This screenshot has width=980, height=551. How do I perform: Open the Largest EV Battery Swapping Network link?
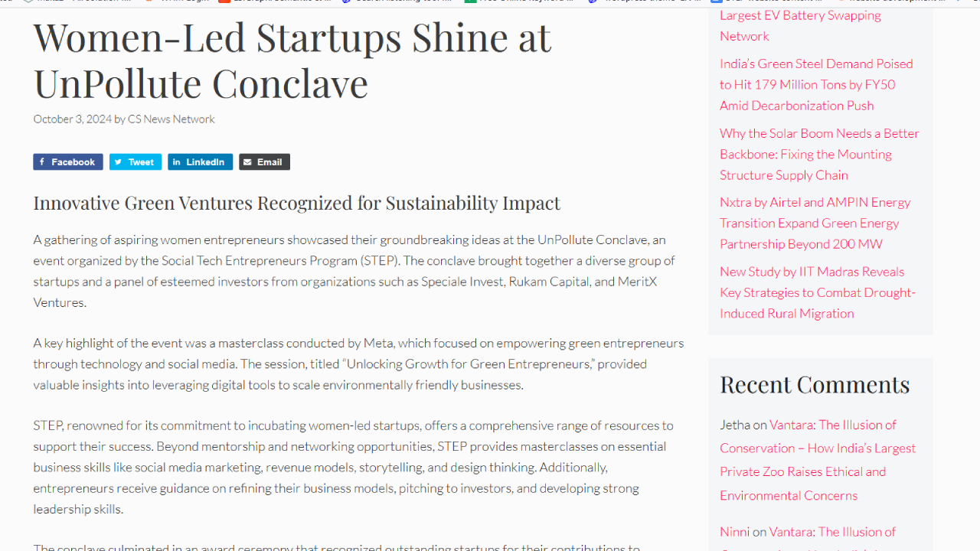point(800,25)
